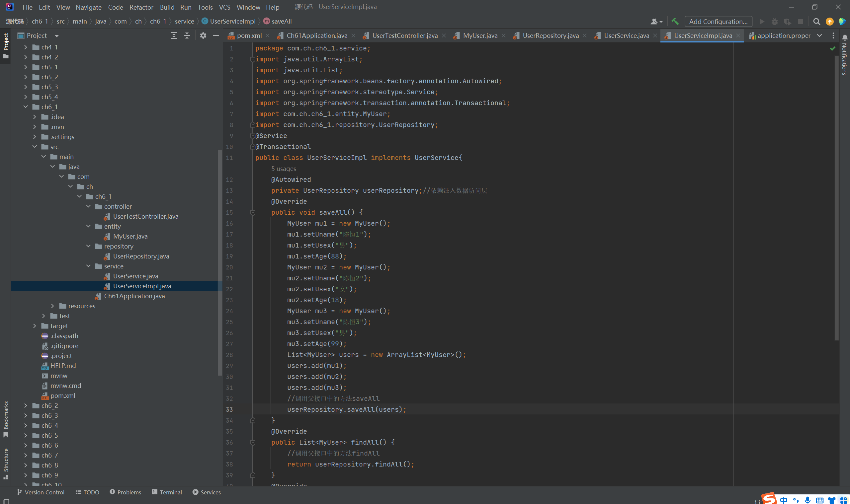850x504 pixels.
Task: Select UserRepository.java in project tree
Action: pos(141,256)
